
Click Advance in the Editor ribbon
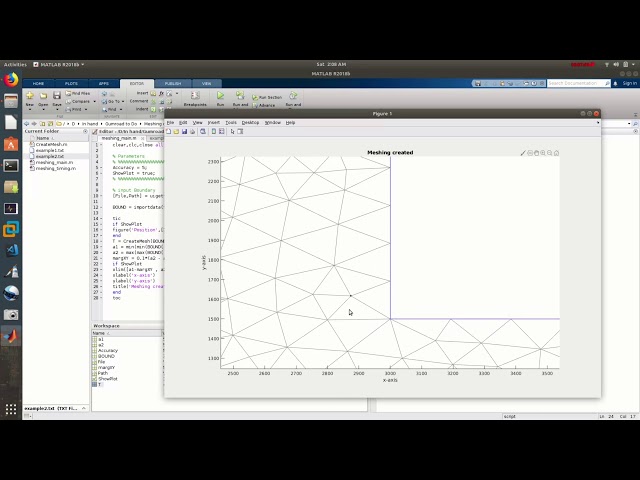[x=264, y=105]
